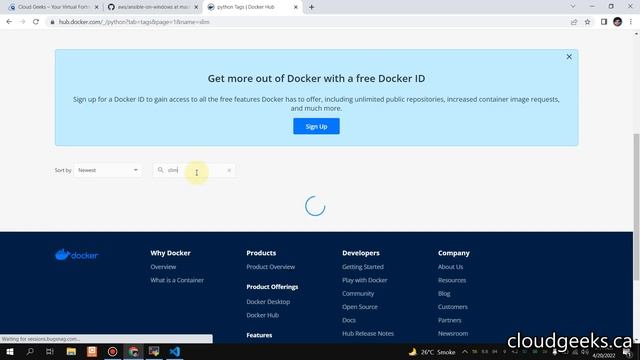Open Docker Hub footer link

262,315
